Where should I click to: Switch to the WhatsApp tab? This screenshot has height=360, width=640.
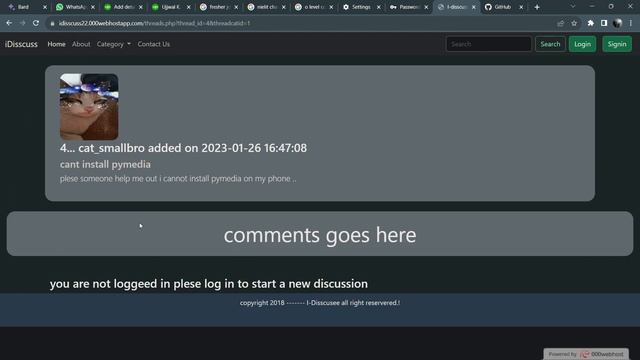pyautogui.click(x=73, y=7)
